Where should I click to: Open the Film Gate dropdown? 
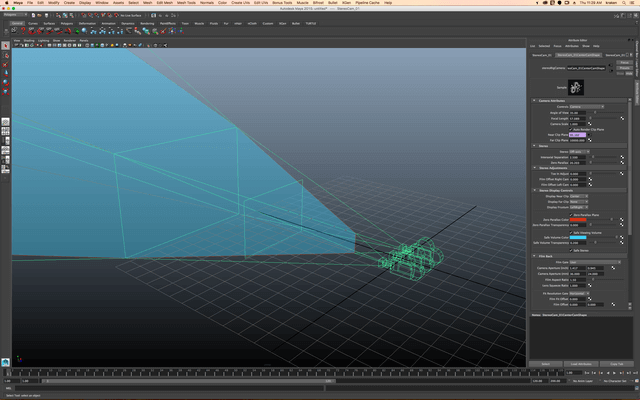595,262
